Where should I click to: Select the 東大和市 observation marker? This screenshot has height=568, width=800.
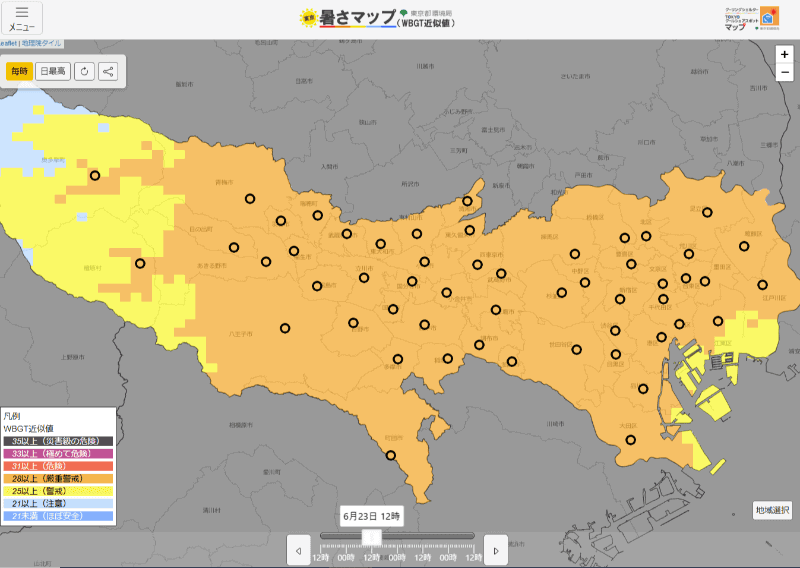point(381,244)
